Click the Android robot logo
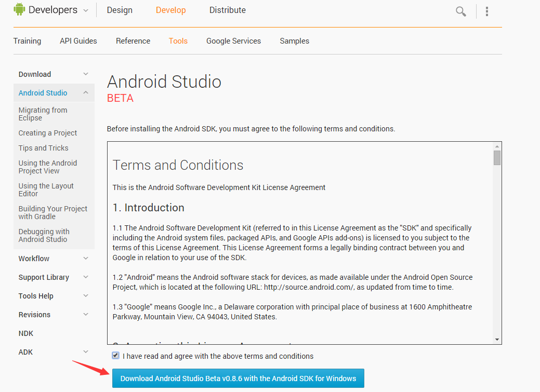Screen dimensions: 540x392 (x=19, y=9)
